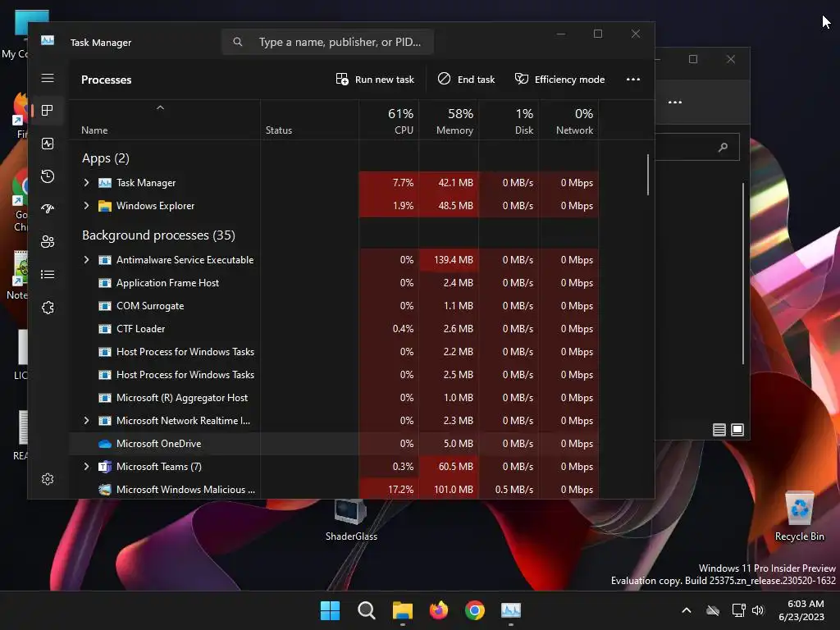The width and height of the screenshot is (840, 630).
Task: Expand Microsoft Teams (7) process group
Action: click(86, 467)
